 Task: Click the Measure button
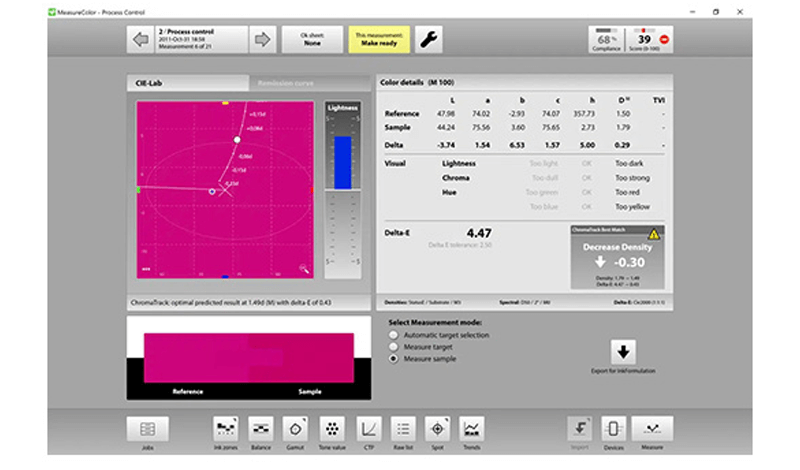[652, 429]
